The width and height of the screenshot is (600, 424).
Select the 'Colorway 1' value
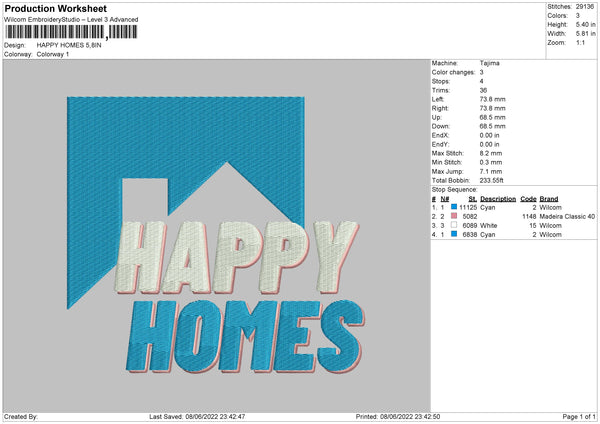point(53,54)
